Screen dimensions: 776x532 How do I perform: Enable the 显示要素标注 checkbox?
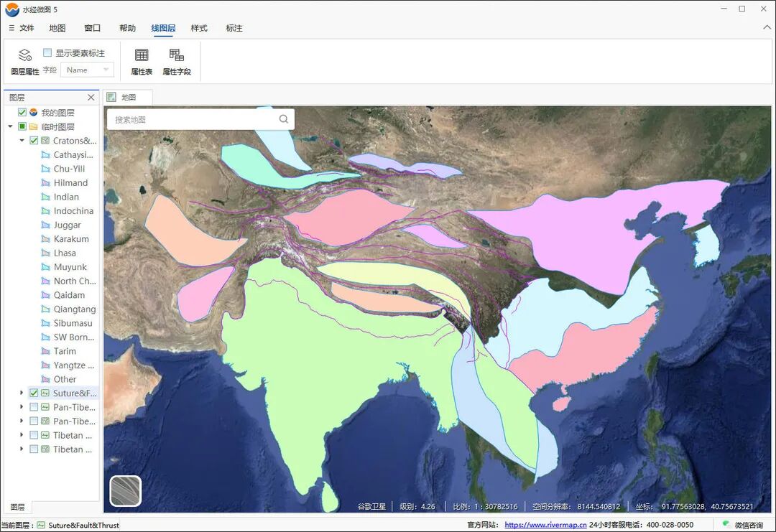pos(47,52)
